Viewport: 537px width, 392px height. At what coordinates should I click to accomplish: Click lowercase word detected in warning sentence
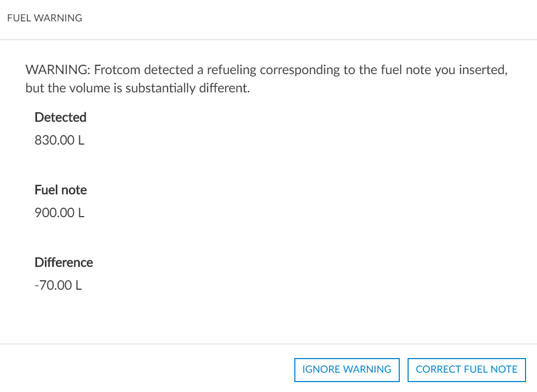tap(169, 70)
